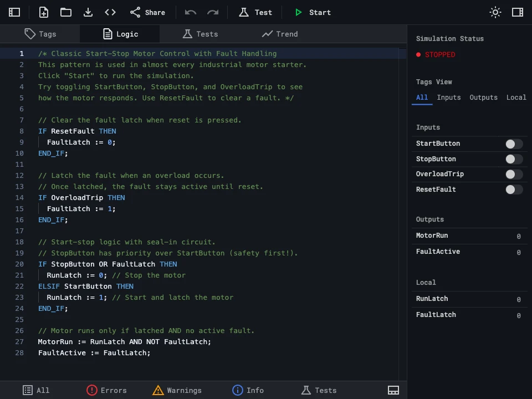Run a Test from the toolbar
Image resolution: width=532 pixels, height=399 pixels.
pyautogui.click(x=255, y=12)
